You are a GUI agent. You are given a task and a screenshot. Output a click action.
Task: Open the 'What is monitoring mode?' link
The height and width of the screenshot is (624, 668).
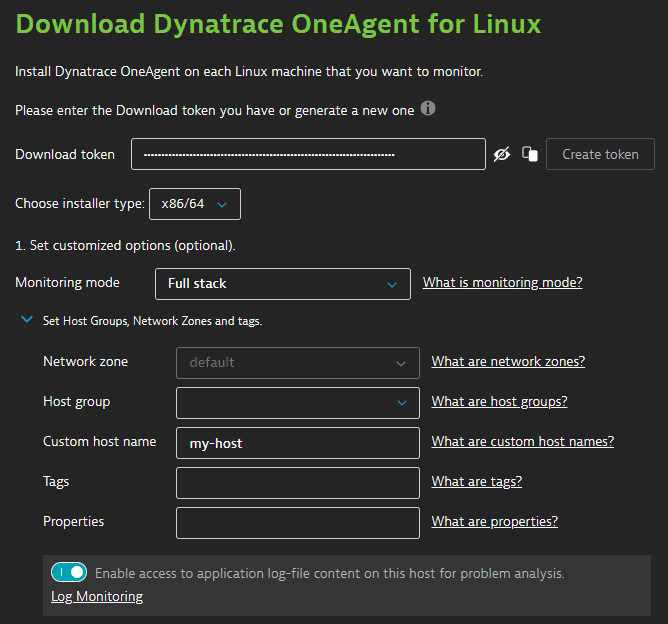click(x=502, y=282)
